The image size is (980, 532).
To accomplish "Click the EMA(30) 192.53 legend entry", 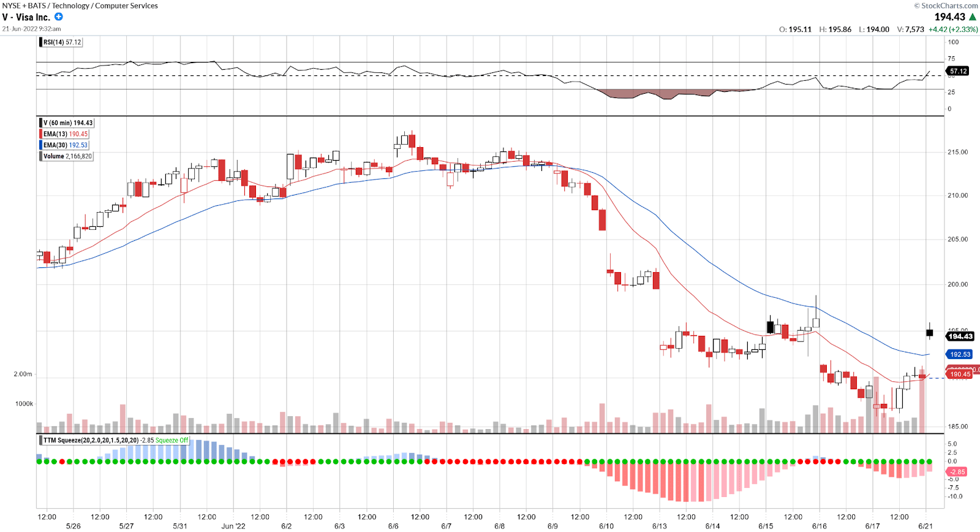I will coord(65,145).
